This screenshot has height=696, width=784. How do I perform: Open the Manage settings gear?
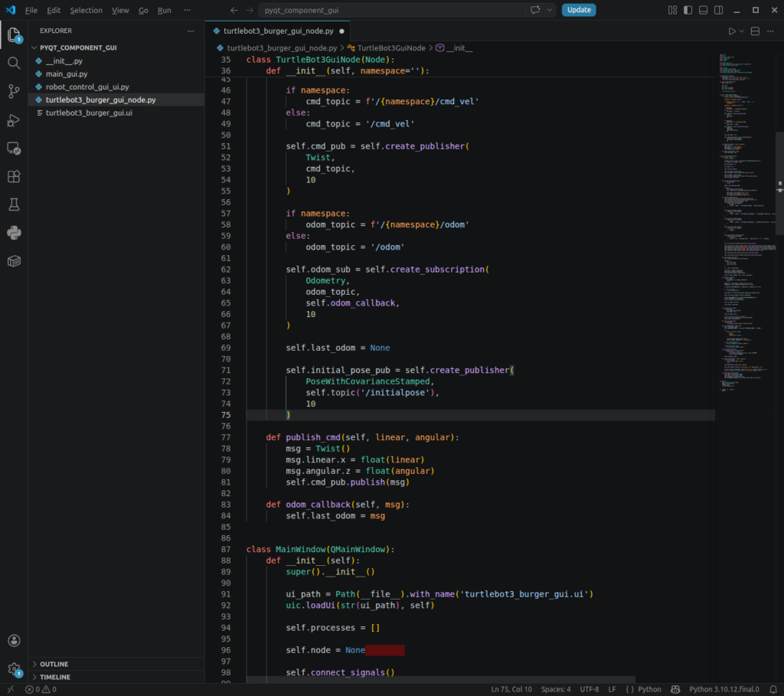(14, 669)
